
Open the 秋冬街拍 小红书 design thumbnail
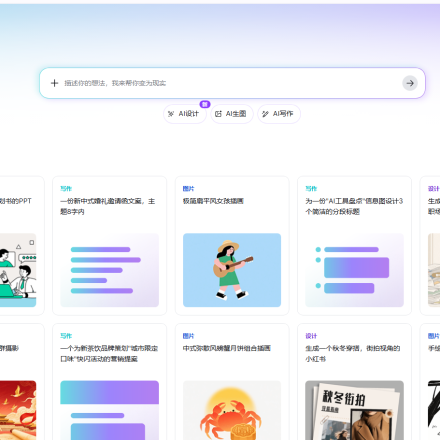coord(354,410)
